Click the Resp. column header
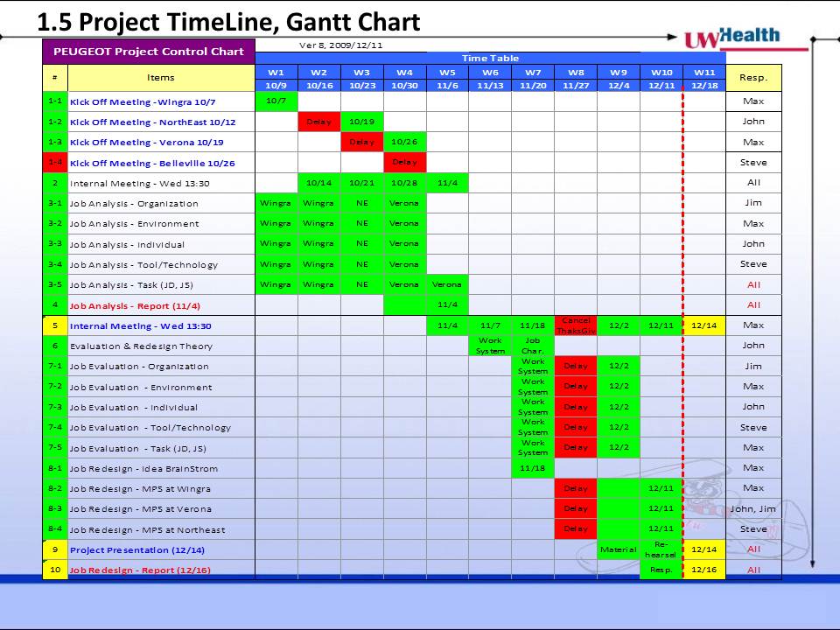This screenshot has width=840, height=630. point(753,78)
